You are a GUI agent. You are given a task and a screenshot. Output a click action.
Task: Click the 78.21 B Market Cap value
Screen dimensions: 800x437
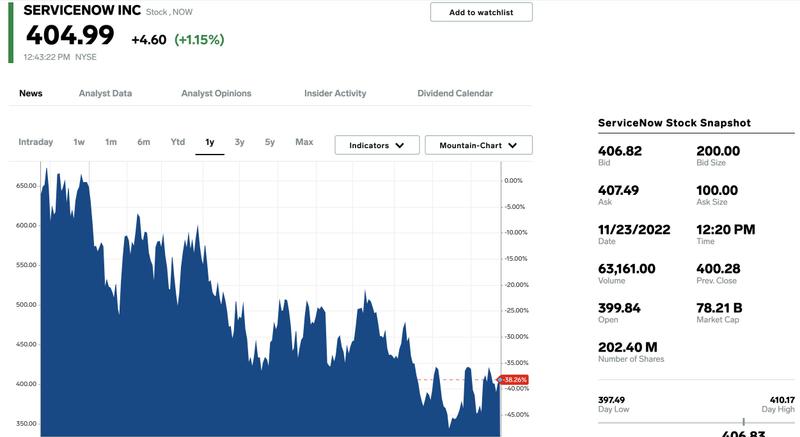(719, 308)
